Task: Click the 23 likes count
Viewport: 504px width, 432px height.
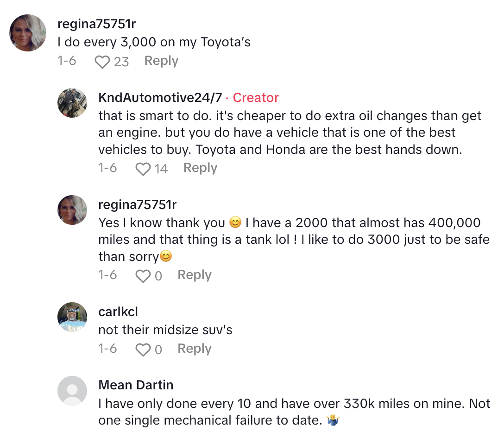Action: (121, 62)
